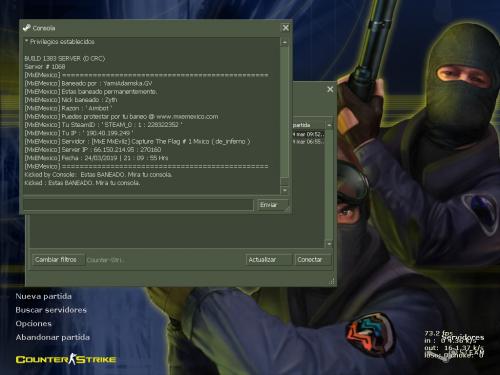Open Buscar servidores from main menu
500x375 pixels.
point(51,310)
